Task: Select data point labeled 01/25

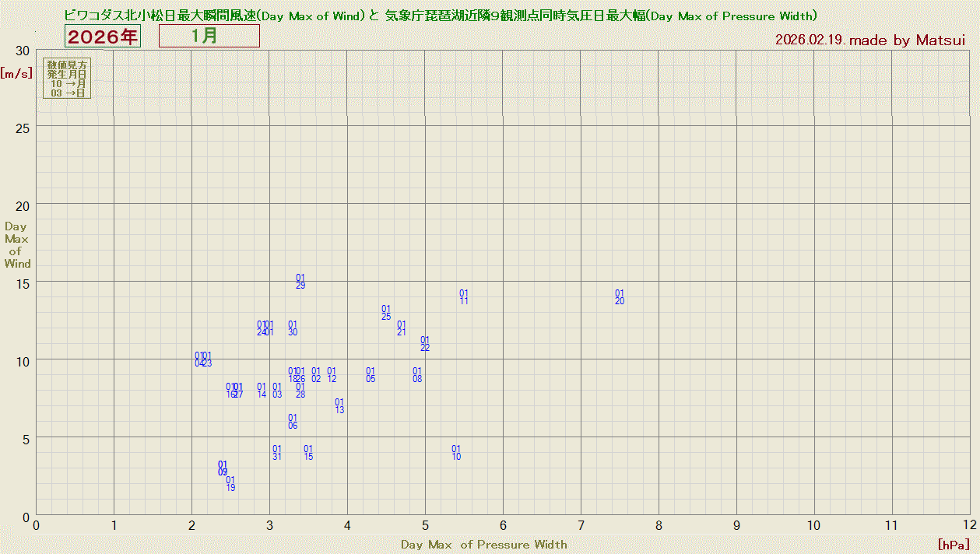Action: pyautogui.click(x=386, y=313)
